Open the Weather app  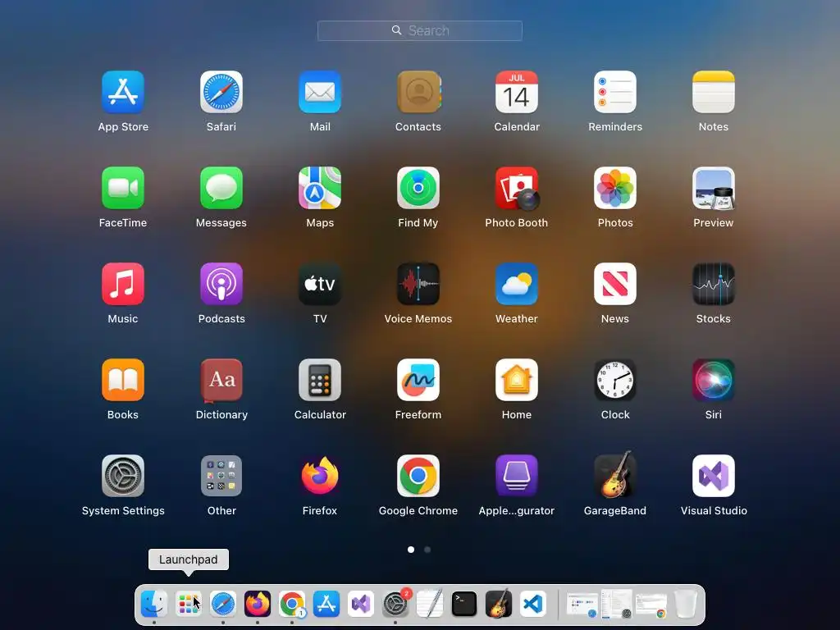pyautogui.click(x=517, y=284)
